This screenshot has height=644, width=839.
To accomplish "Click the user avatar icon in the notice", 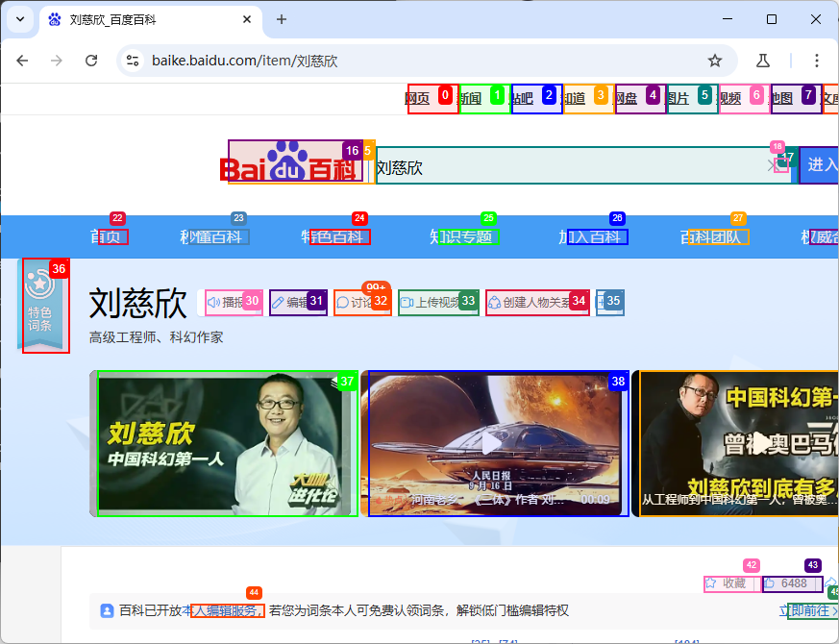I will click(x=107, y=610).
